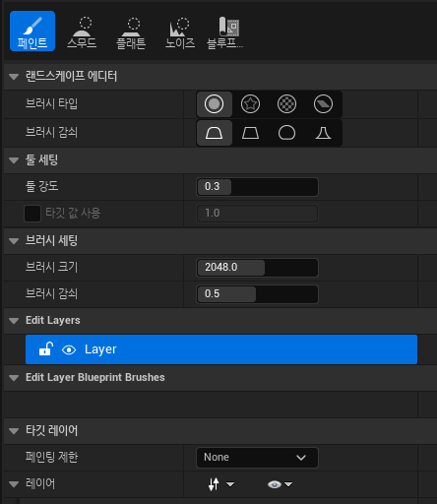The width and height of the screenshot is (437, 504).
Task: Choose the pattern checkered brush type
Action: [286, 104]
